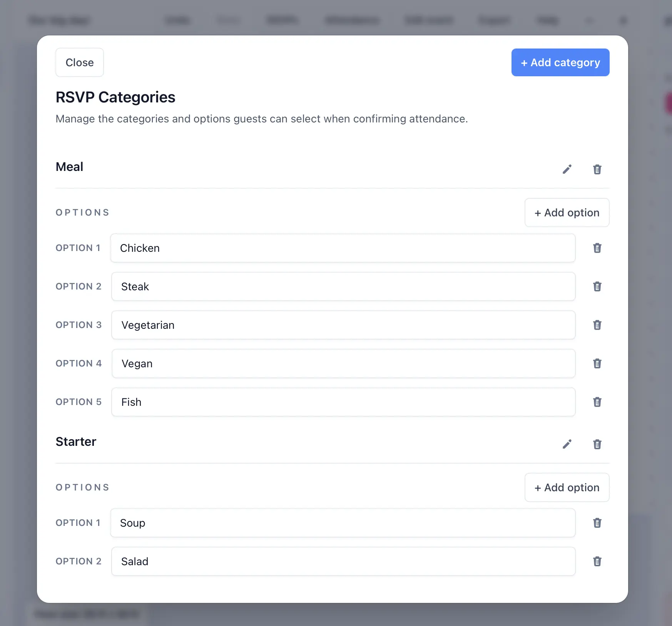
Task: Add an option to the Meal category
Action: click(x=567, y=213)
